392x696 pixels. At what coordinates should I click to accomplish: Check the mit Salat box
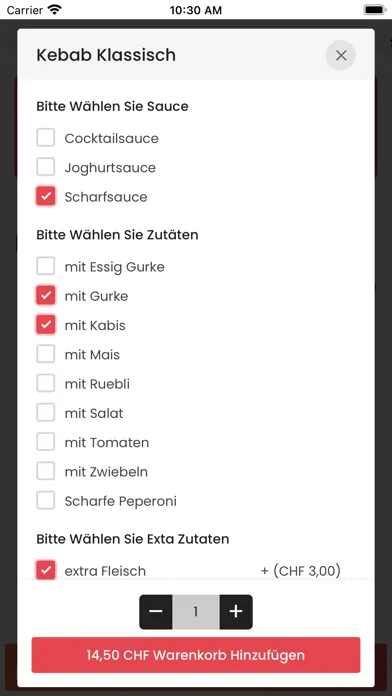tap(46, 413)
